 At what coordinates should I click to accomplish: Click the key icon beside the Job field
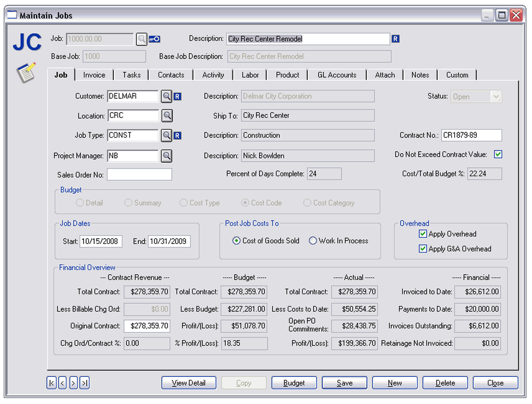(154, 39)
